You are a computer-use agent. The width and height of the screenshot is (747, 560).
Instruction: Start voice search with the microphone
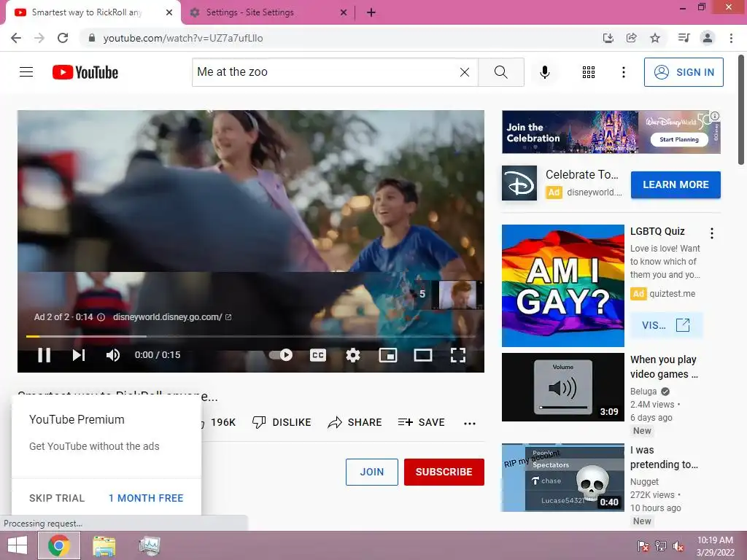tap(544, 72)
